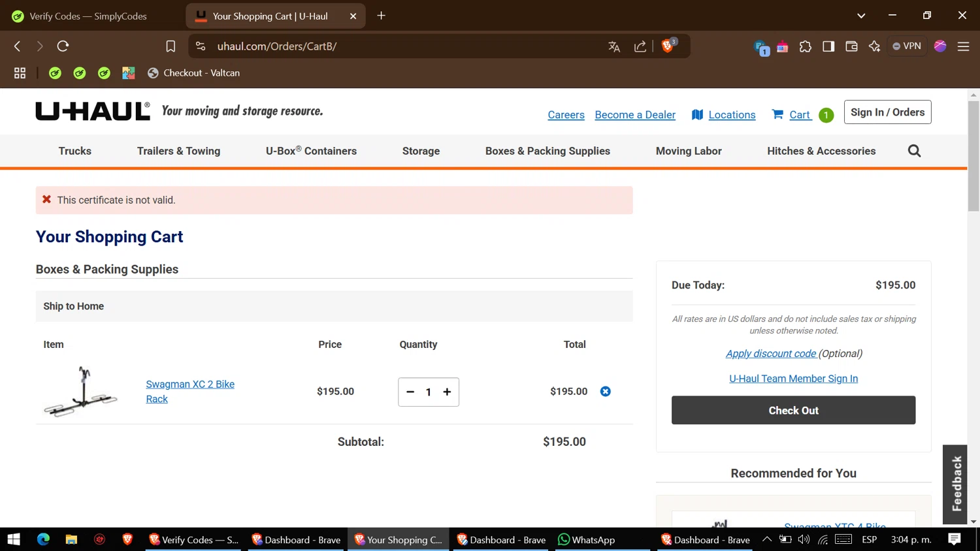Open the Feedback side tab

956,484
